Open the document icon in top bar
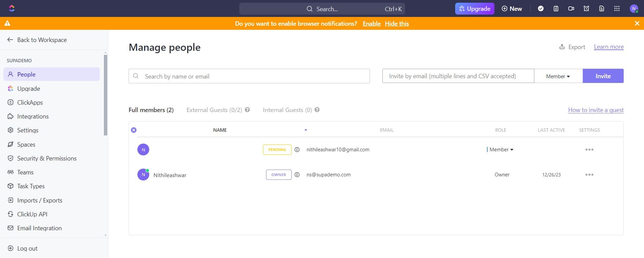 (x=602, y=9)
